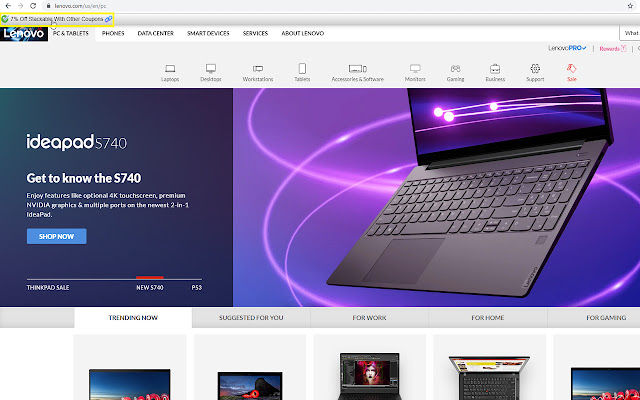This screenshot has width=640, height=400.
Task: Select the DATA CENTER menu
Action: coord(156,33)
